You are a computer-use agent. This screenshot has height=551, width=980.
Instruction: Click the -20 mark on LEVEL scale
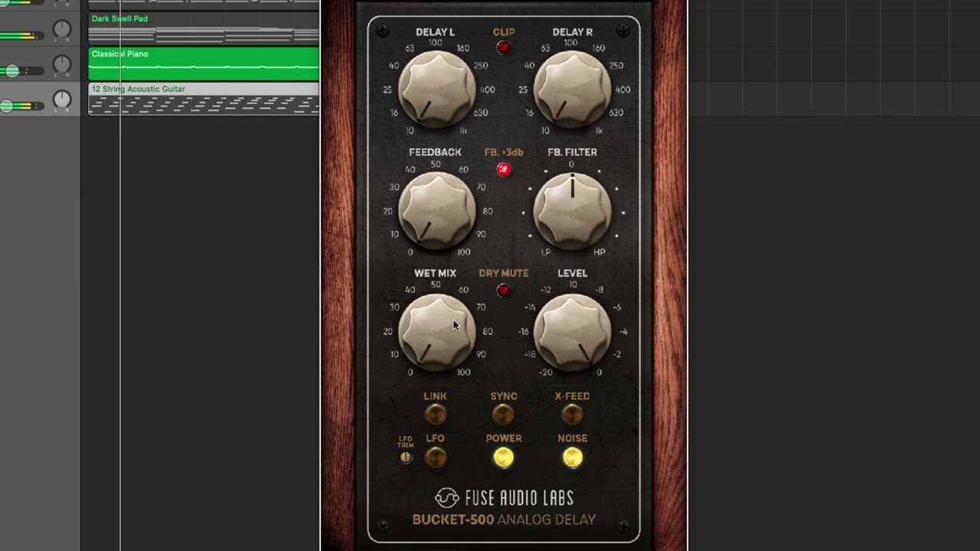pos(545,373)
